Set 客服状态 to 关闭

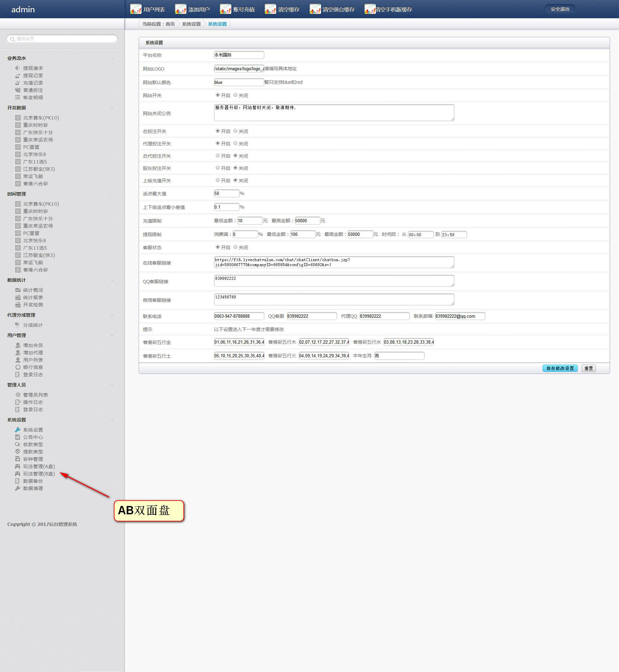pos(235,247)
